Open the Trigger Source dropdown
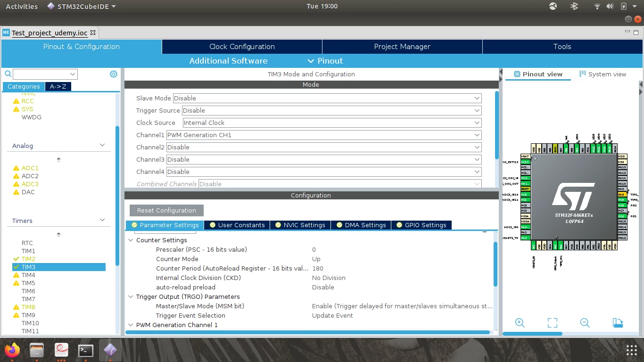Image resolution: width=644 pixels, height=362 pixels. (x=332, y=110)
